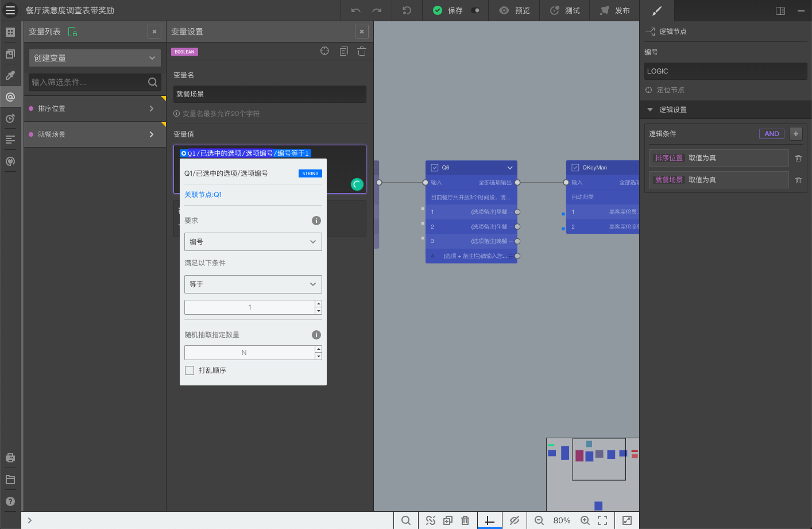Open the folder icon in sidebar
Image resolution: width=812 pixels, height=529 pixels.
10,480
